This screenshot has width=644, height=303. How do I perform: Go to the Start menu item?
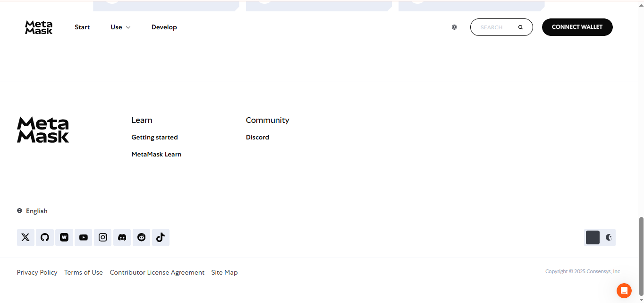tap(82, 27)
